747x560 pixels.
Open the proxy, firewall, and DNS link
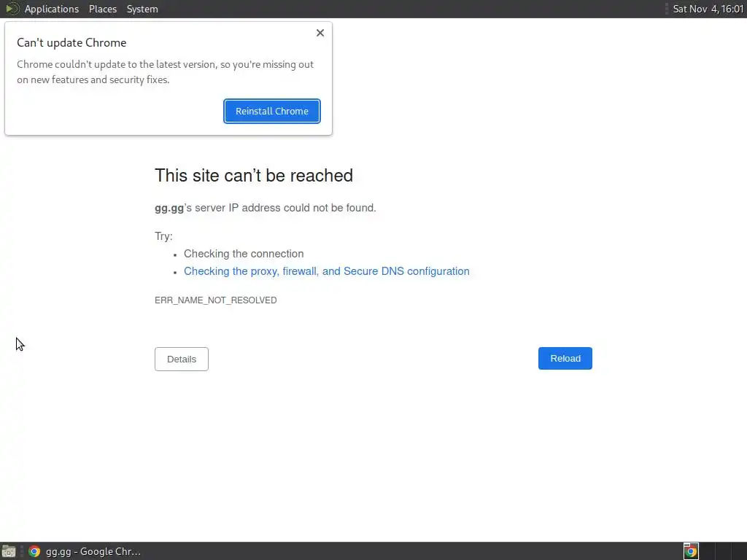click(x=326, y=271)
